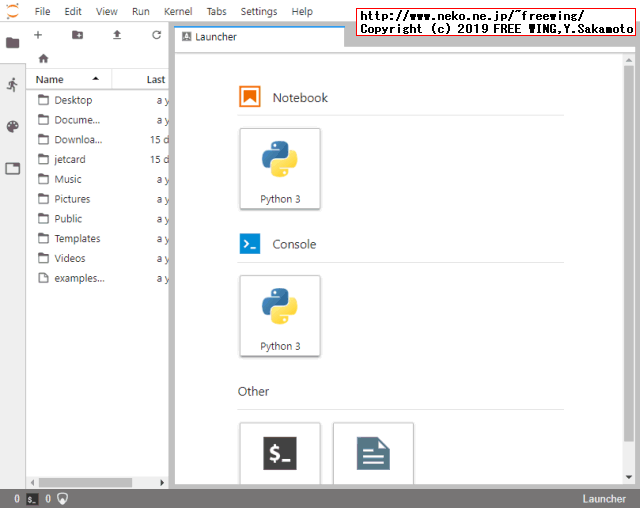This screenshot has width=640, height=508.
Task: Select the jetcard folder
Action: 69,159
